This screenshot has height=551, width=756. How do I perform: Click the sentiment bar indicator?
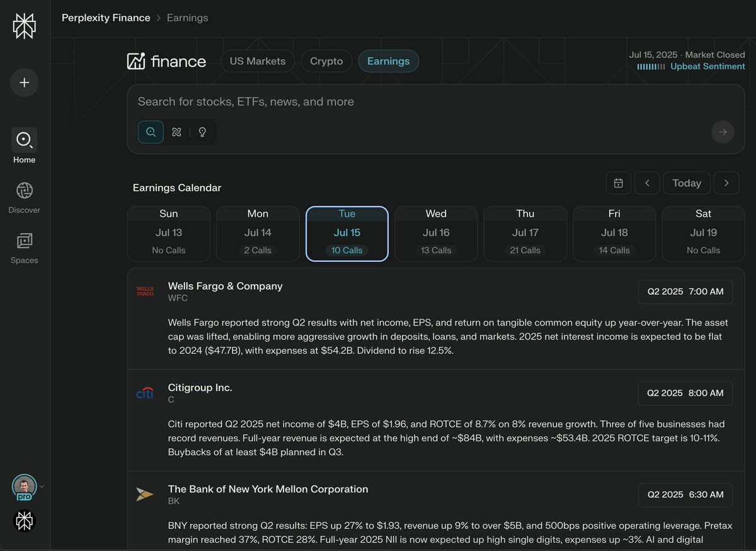[x=651, y=66]
